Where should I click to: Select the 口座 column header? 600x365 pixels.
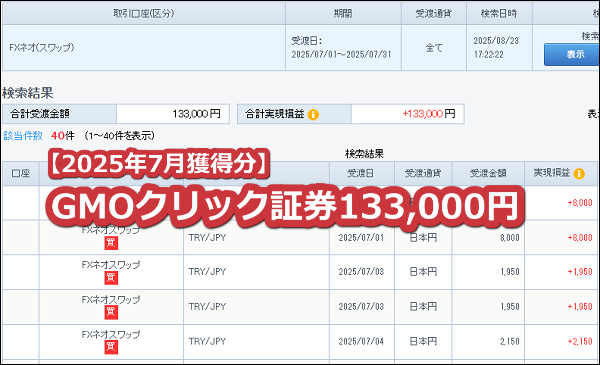point(21,173)
